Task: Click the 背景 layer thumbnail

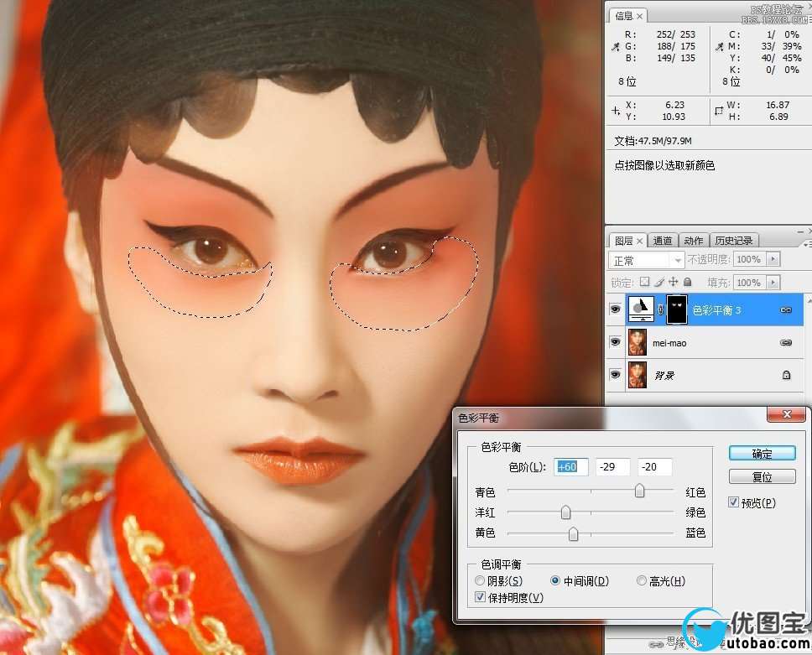Action: point(638,375)
